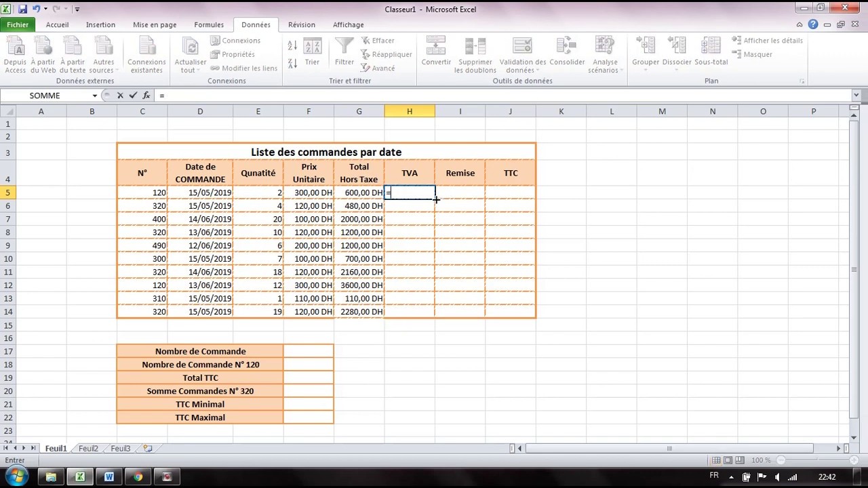Expand the formula bar
Screen dimensions: 868x488
[x=856, y=96]
